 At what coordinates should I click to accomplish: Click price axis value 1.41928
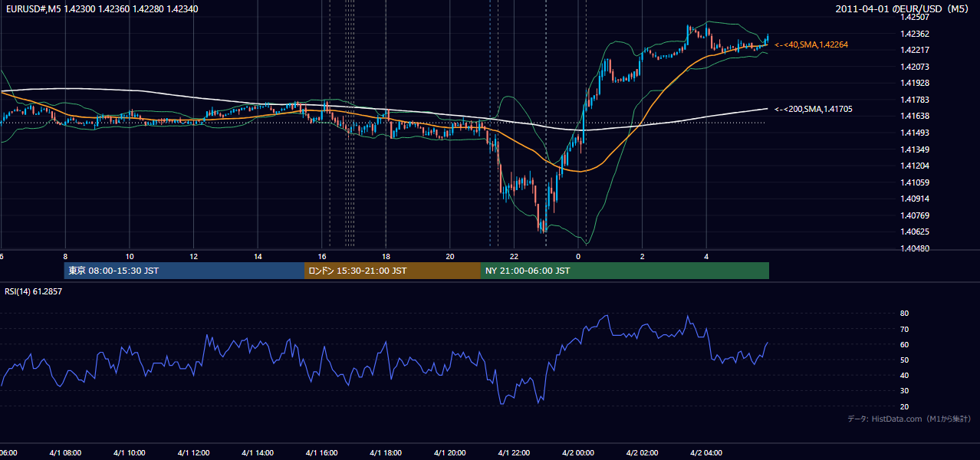(915, 83)
